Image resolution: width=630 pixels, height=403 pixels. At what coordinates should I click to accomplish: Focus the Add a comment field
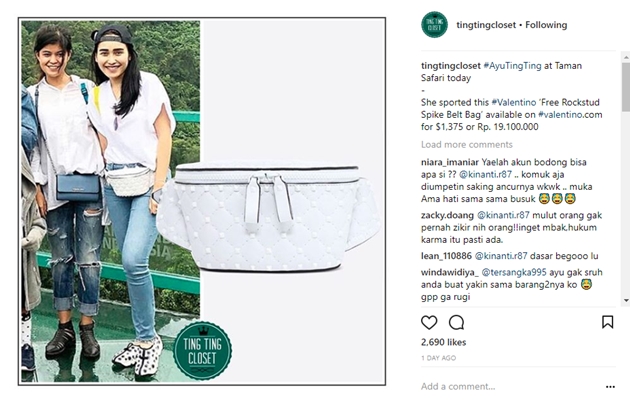(x=458, y=387)
